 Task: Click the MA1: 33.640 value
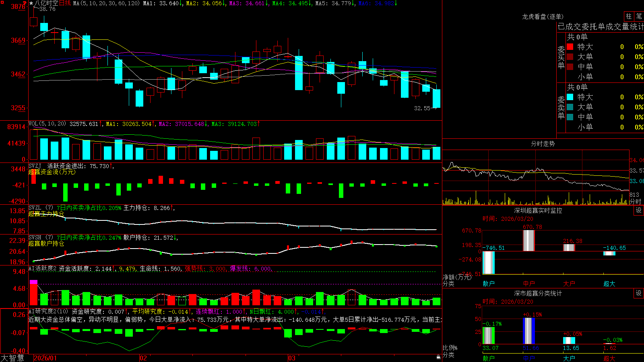tap(162, 3)
